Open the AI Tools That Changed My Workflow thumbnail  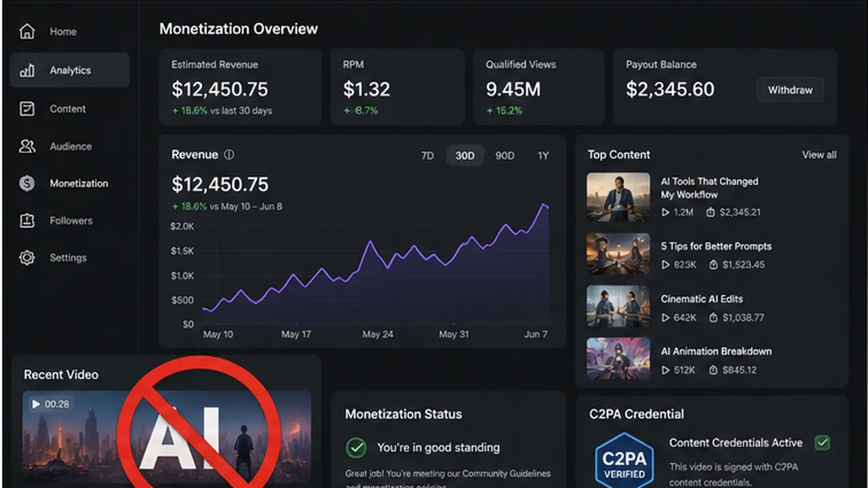click(x=618, y=197)
